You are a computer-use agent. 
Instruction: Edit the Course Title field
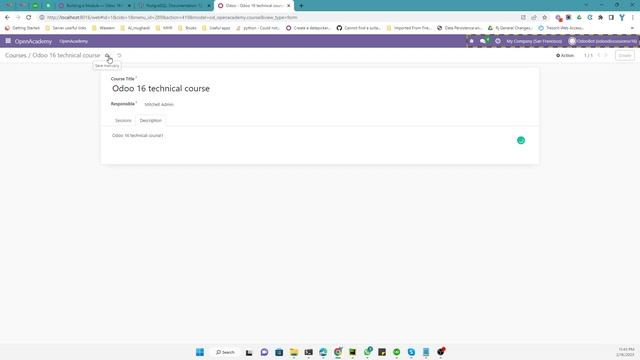(x=320, y=89)
